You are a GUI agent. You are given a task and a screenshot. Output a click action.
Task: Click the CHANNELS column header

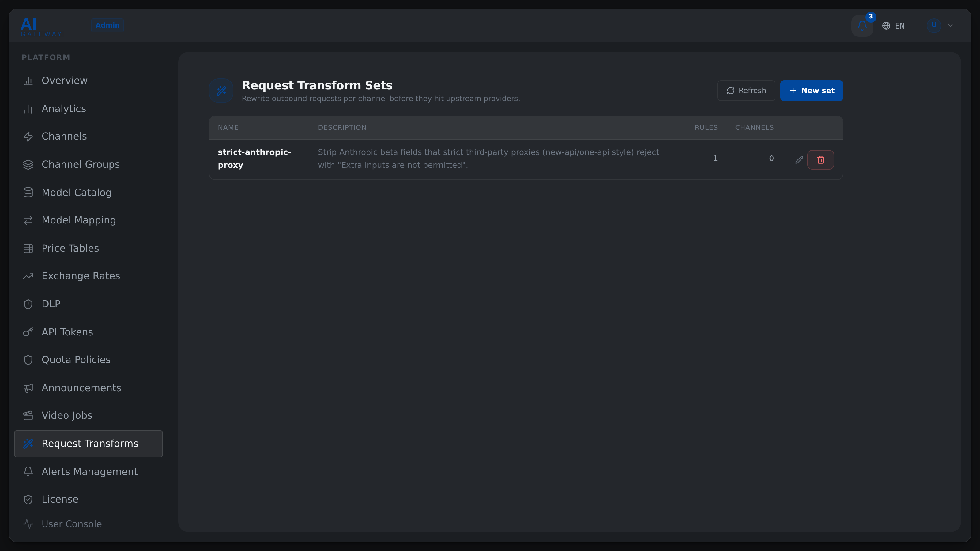point(754,127)
